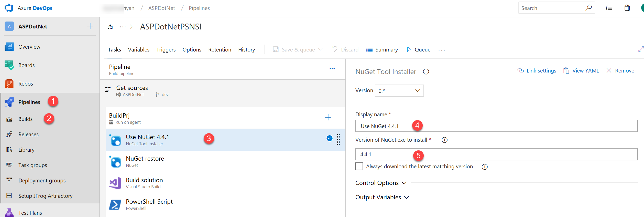The width and height of the screenshot is (644, 217).
Task: Select the BuildPrj agent job
Action: (225, 118)
